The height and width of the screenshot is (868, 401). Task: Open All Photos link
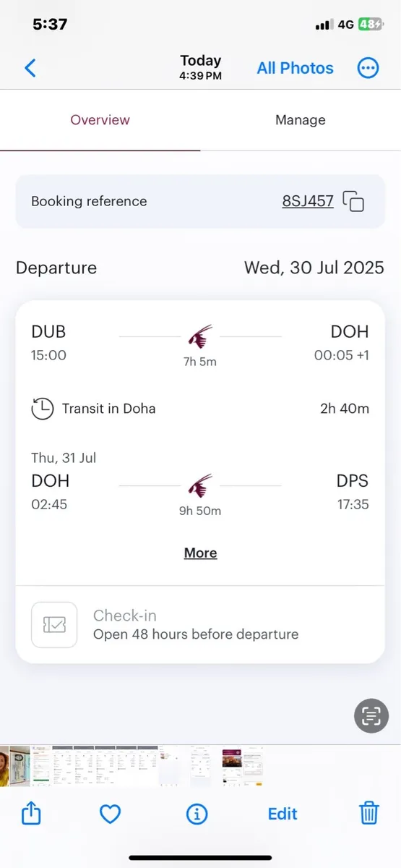tap(296, 68)
